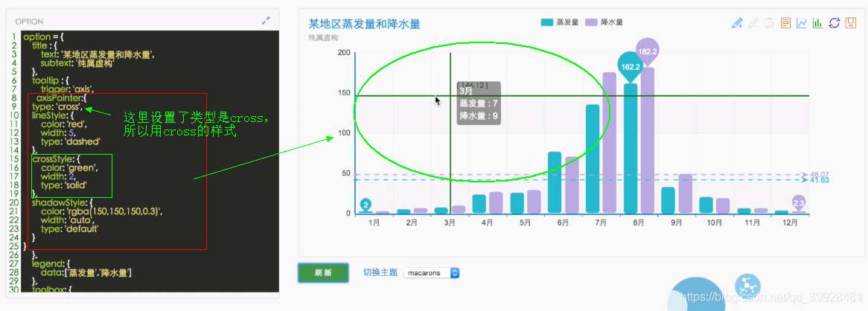This screenshot has width=868, height=311.
Task: Click the 182.2 max marker pin
Action: click(647, 51)
